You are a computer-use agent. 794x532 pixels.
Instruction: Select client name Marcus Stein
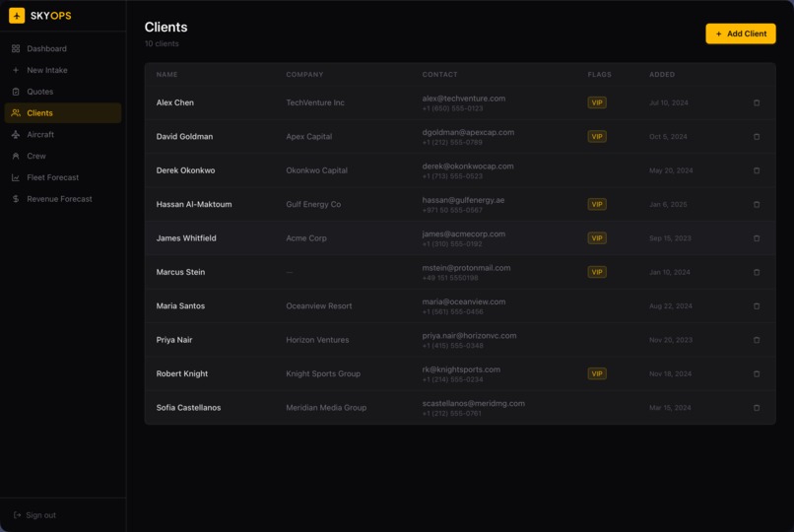coord(181,272)
